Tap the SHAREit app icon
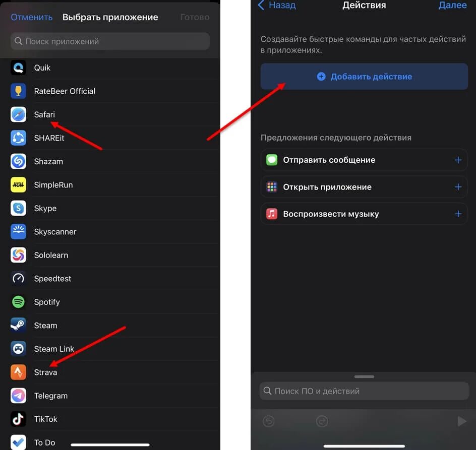This screenshot has height=450, width=476. pyautogui.click(x=18, y=138)
